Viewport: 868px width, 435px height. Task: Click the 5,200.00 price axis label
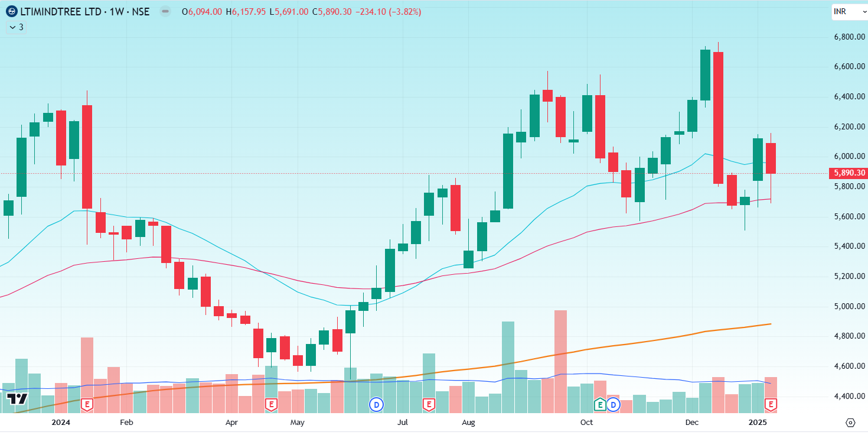tap(849, 276)
